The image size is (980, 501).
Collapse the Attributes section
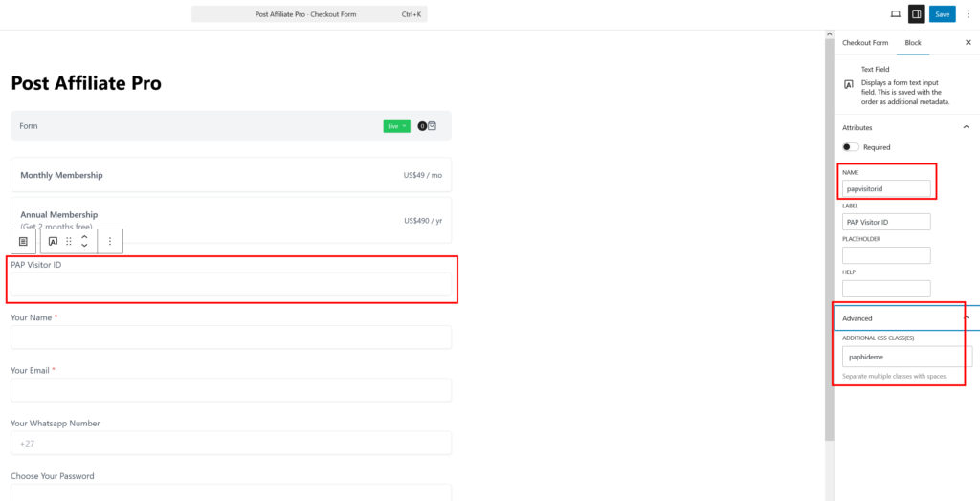tap(966, 127)
